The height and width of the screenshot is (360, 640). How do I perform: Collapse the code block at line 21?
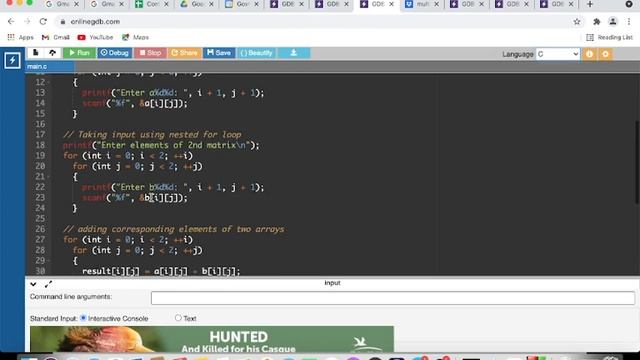point(49,177)
